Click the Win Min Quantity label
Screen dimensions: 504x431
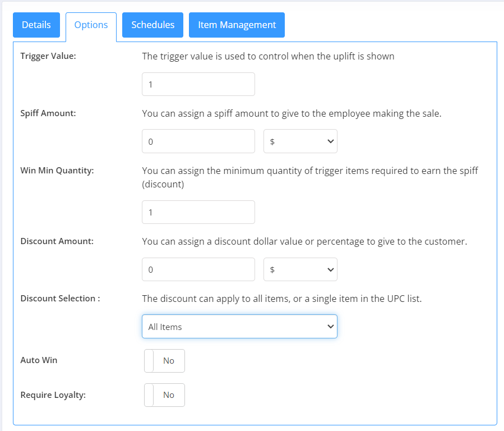[x=57, y=171]
